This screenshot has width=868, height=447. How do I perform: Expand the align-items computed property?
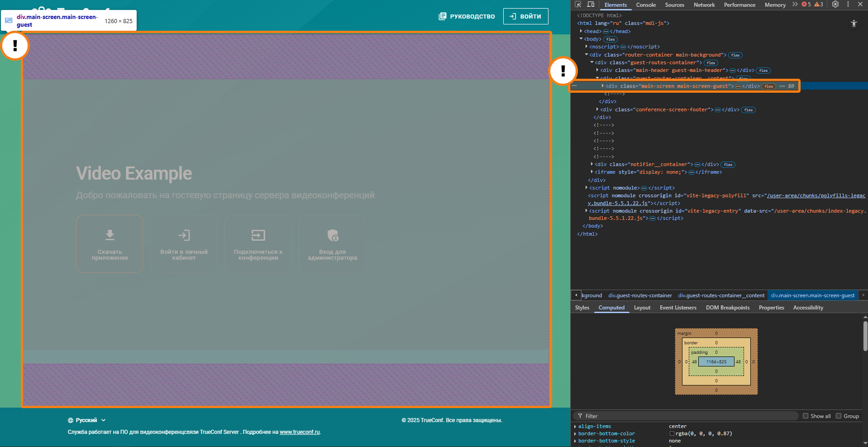coord(575,426)
